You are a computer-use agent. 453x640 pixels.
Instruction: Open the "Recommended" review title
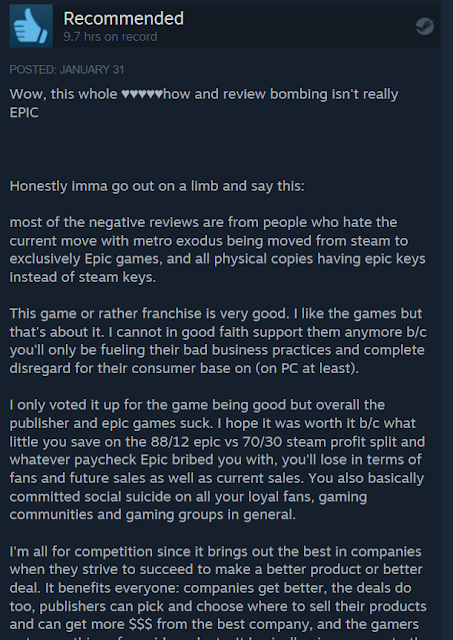point(124,18)
